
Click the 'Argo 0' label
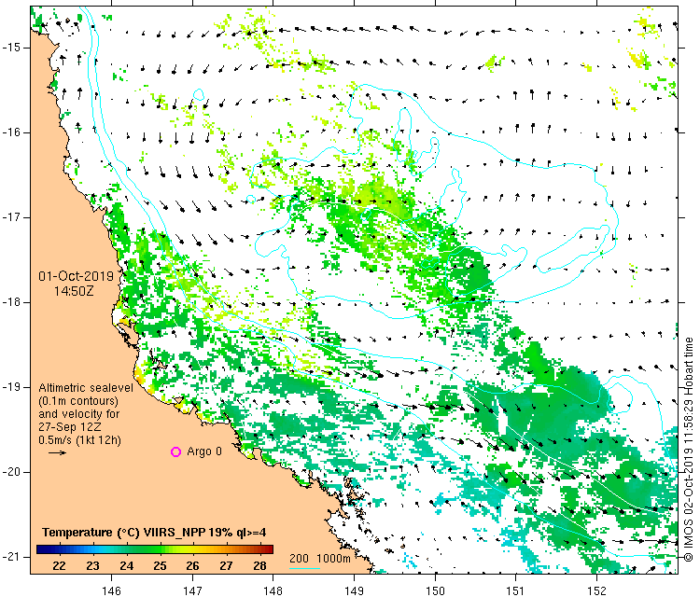pos(204,451)
